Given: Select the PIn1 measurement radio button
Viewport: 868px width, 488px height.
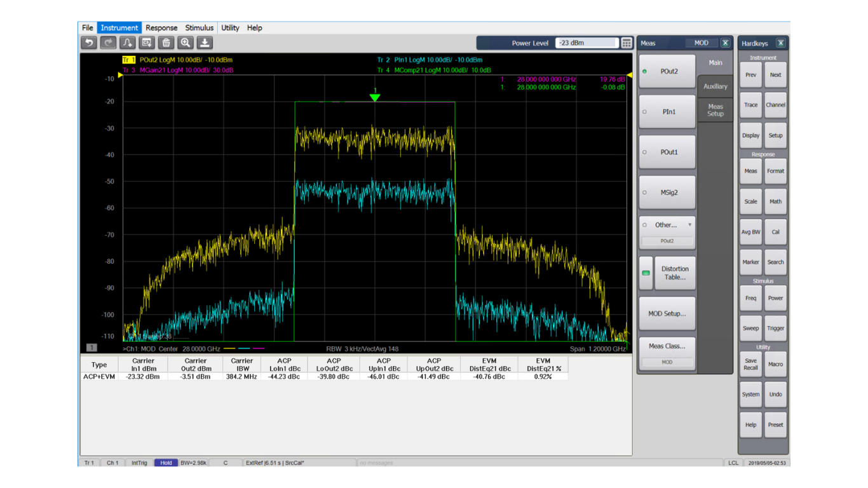Looking at the screenshot, I should pos(645,112).
